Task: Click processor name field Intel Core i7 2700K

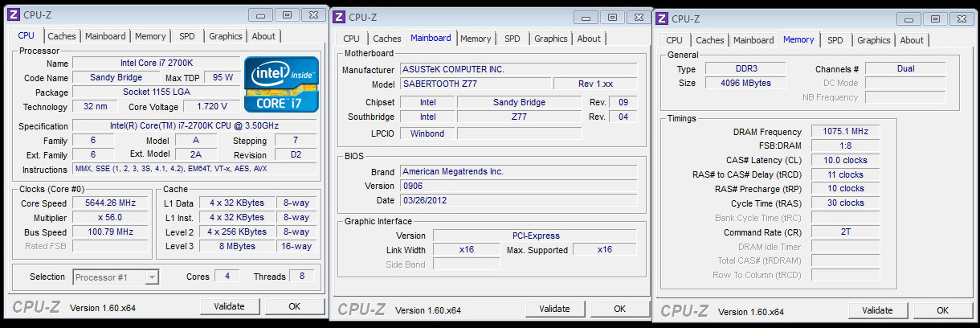Action: pos(156,63)
